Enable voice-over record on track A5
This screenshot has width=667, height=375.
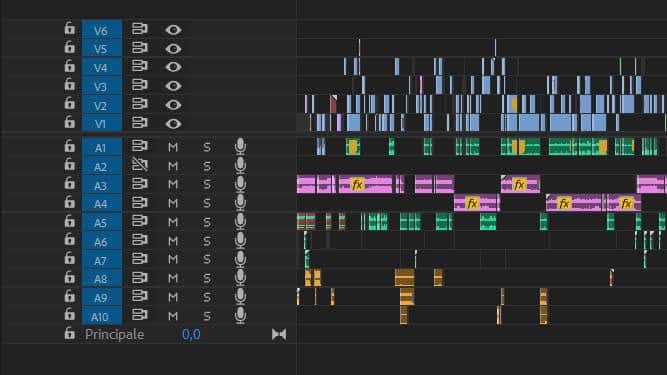pyautogui.click(x=240, y=222)
